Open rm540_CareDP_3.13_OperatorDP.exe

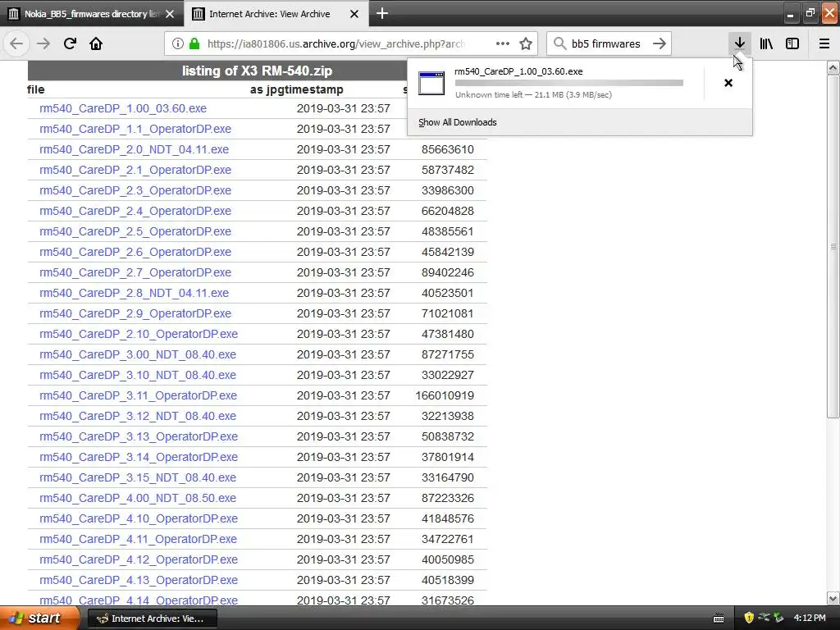point(139,436)
